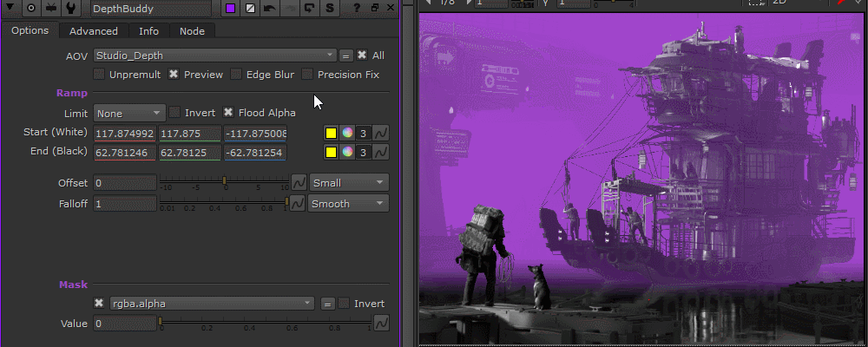Open the Limit None dropdown
Screen dimensions: 868x347
129,113
